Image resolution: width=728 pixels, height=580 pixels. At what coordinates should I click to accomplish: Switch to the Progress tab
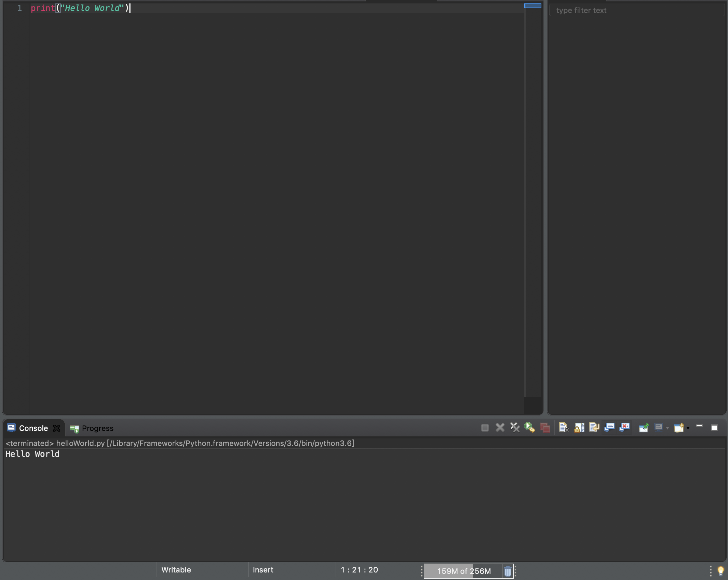click(x=97, y=429)
